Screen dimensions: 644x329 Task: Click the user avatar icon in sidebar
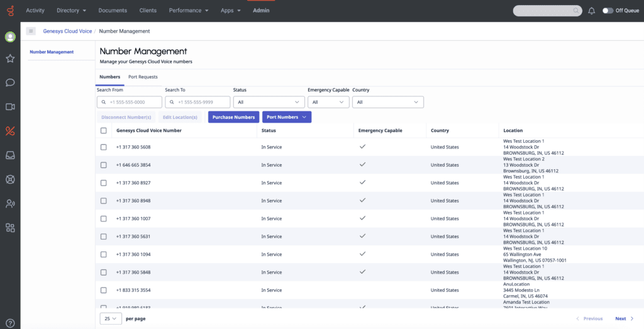point(10,36)
